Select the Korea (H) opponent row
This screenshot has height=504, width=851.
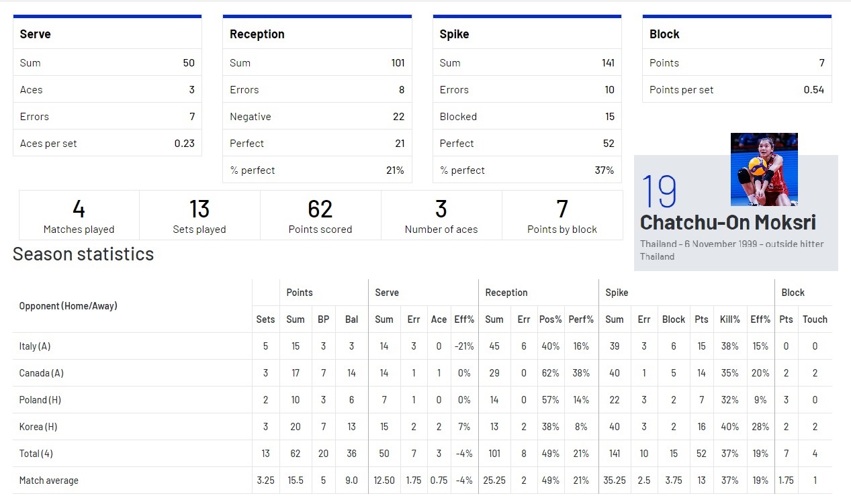422,427
